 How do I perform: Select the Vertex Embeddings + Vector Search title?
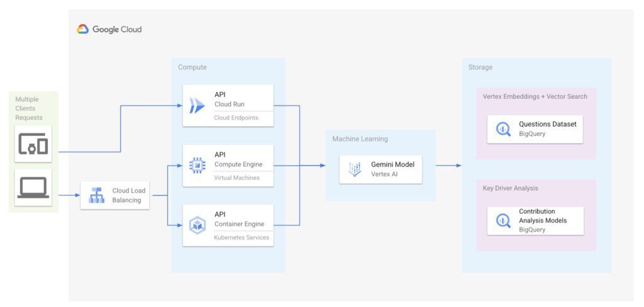pyautogui.click(x=535, y=96)
